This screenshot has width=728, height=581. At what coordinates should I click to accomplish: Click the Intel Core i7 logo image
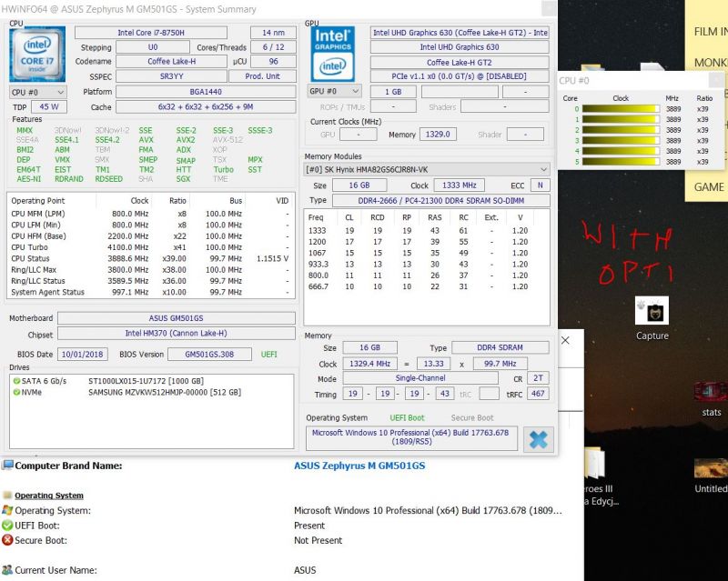37,55
